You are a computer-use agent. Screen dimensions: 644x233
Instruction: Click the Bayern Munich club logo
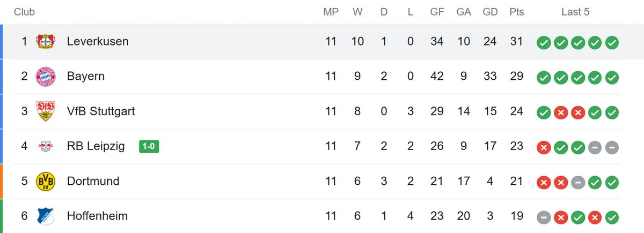pos(45,77)
